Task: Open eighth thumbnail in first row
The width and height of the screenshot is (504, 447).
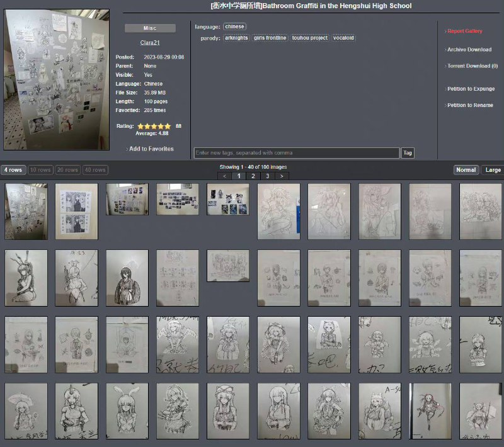Action: pyautogui.click(x=380, y=212)
